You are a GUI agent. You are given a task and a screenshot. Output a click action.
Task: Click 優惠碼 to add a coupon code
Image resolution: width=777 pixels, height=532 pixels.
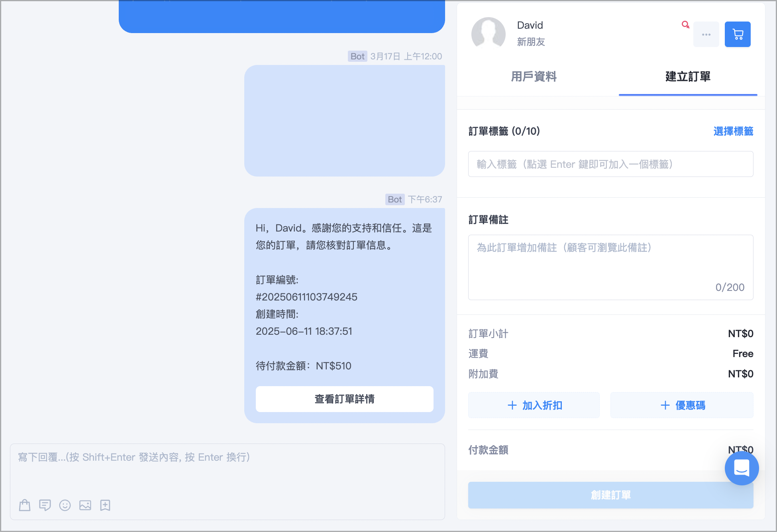(681, 405)
